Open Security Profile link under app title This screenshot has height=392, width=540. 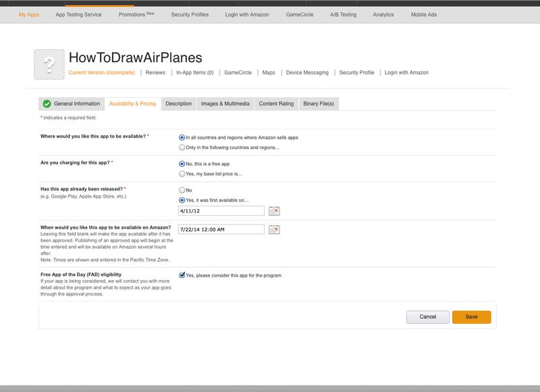(x=356, y=73)
